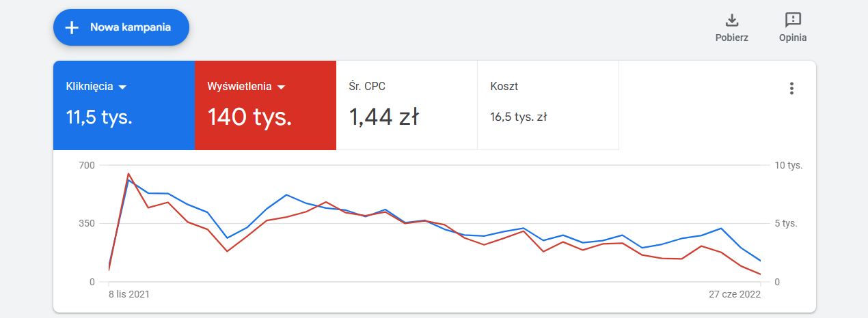Click the Wyświetlenia metric label
Viewport: 868px width, 318px height.
click(x=239, y=87)
